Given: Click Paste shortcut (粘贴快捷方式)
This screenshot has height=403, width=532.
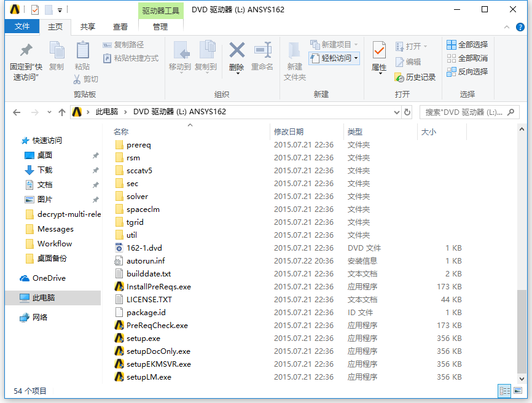Looking at the screenshot, I should click(x=131, y=58).
